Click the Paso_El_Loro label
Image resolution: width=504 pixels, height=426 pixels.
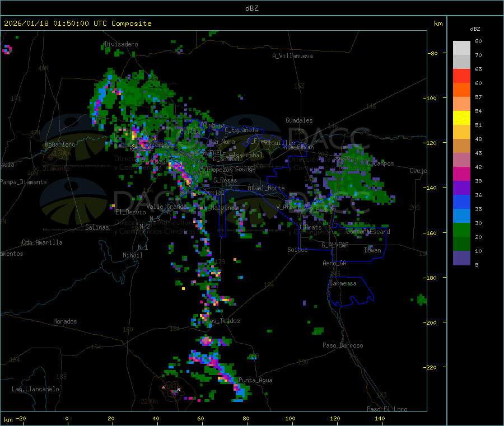387,409
